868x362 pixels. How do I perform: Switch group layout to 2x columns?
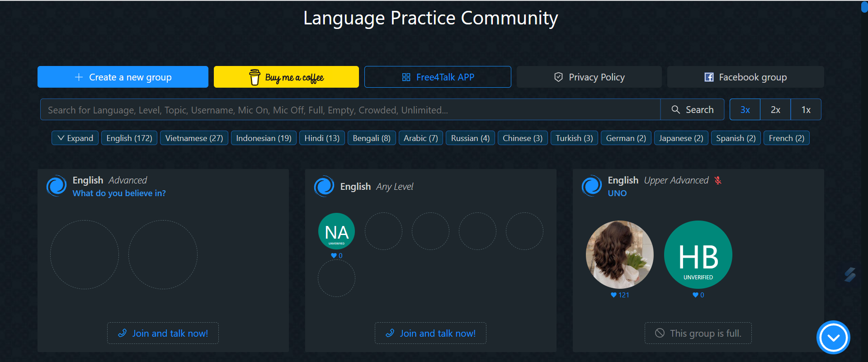[x=775, y=110]
